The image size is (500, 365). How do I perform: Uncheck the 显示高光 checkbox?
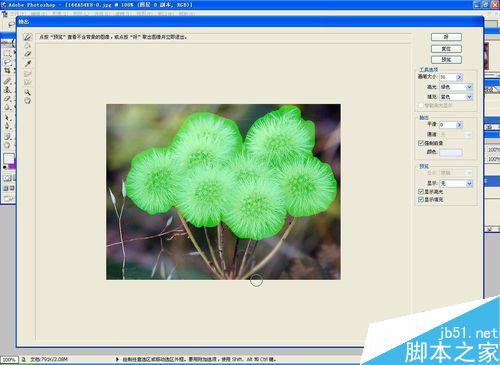[421, 192]
